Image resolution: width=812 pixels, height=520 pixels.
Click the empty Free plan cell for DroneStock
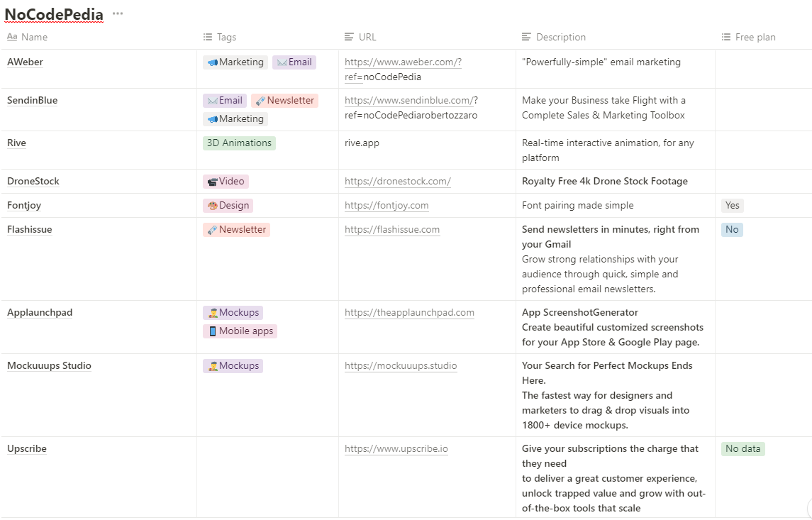pos(764,182)
